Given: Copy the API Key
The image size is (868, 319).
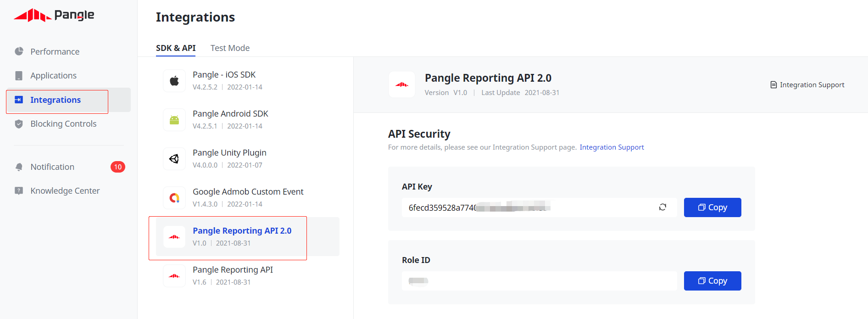Looking at the screenshot, I should [x=712, y=207].
